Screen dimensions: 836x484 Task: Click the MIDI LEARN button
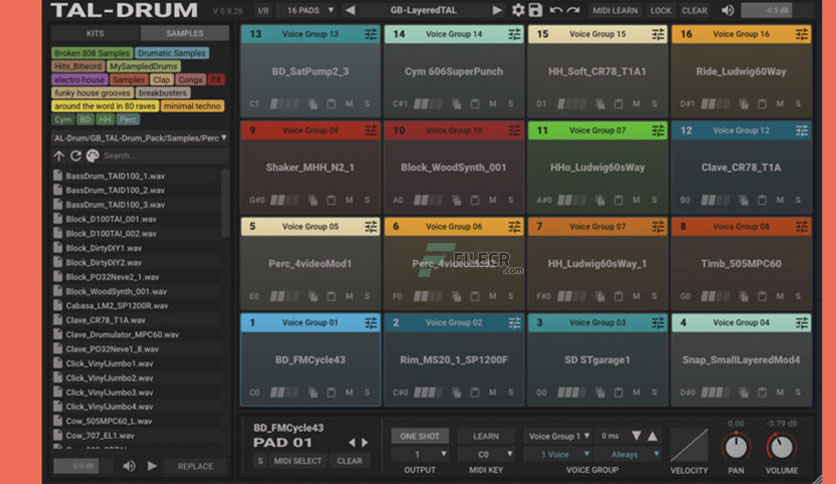(x=615, y=10)
